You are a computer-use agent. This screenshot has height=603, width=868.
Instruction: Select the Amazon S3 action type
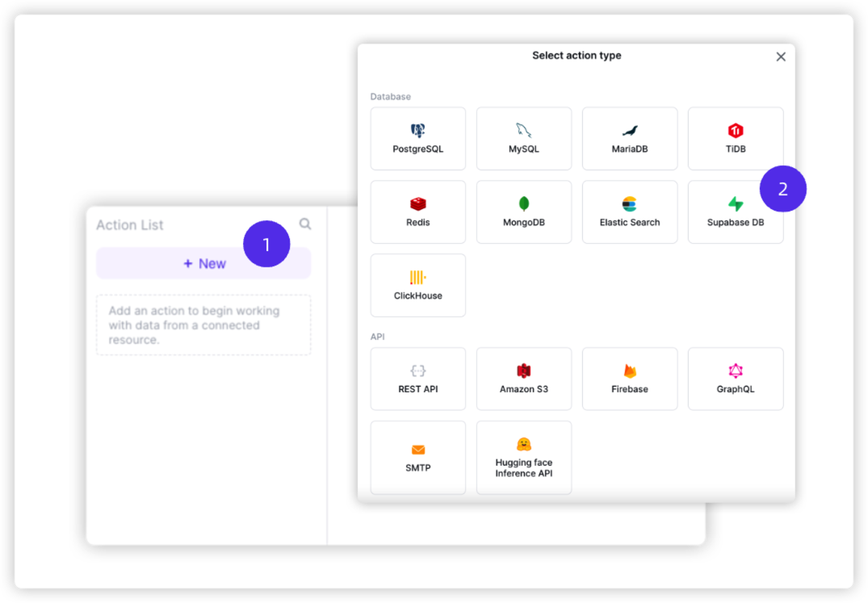click(x=524, y=379)
